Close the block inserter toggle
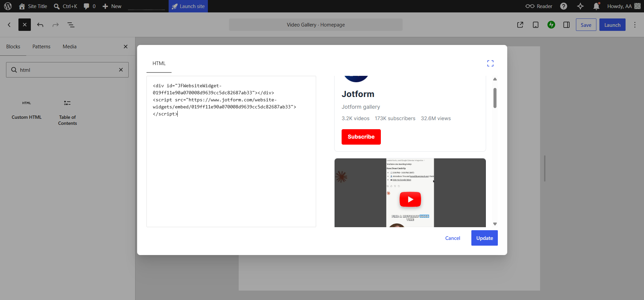 coord(24,25)
